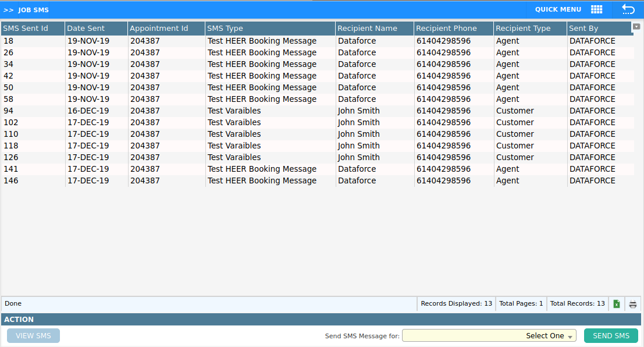The width and height of the screenshot is (644, 347).
Task: Open the QUICK MENU text item
Action: (x=558, y=9)
